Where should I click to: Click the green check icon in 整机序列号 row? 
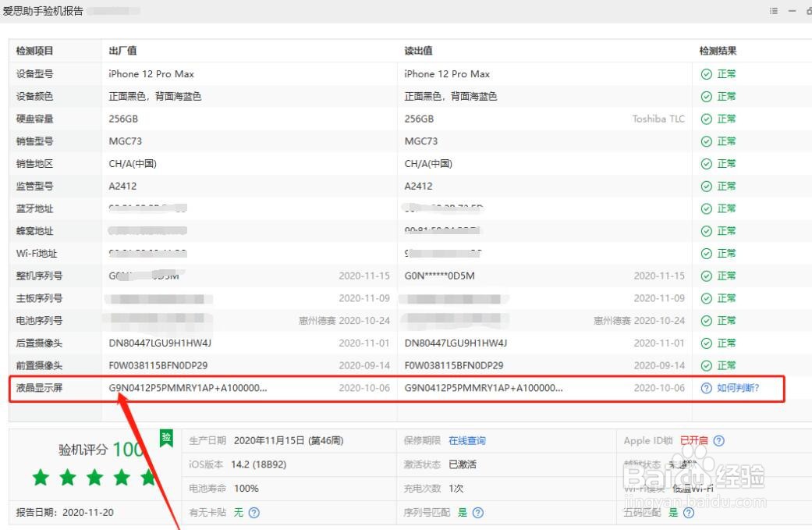click(707, 276)
